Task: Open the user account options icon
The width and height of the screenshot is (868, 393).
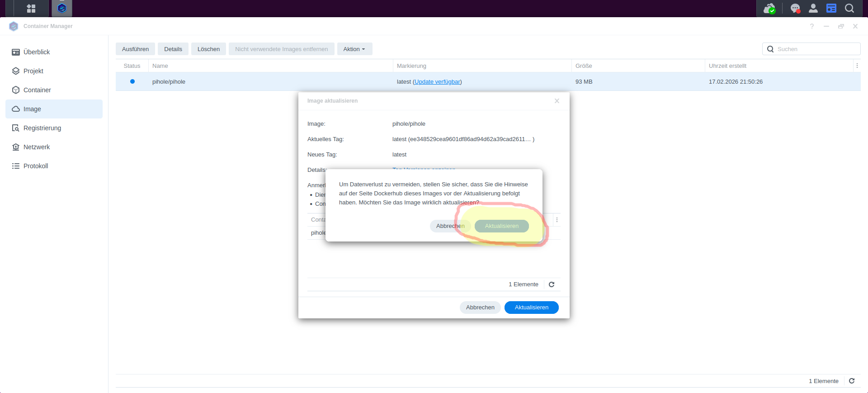Action: (813, 8)
